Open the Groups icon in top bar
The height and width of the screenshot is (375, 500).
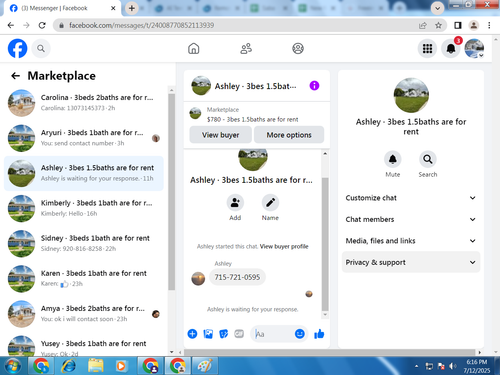[298, 49]
